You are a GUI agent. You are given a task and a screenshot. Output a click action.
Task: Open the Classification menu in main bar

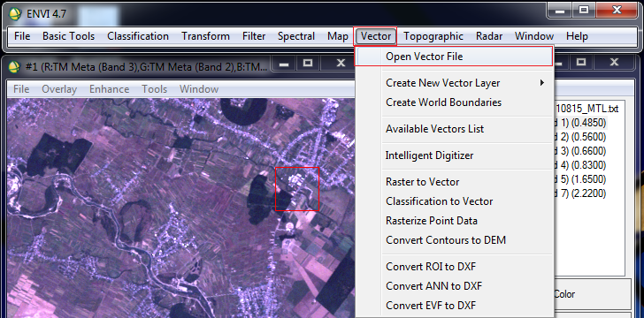(x=138, y=36)
